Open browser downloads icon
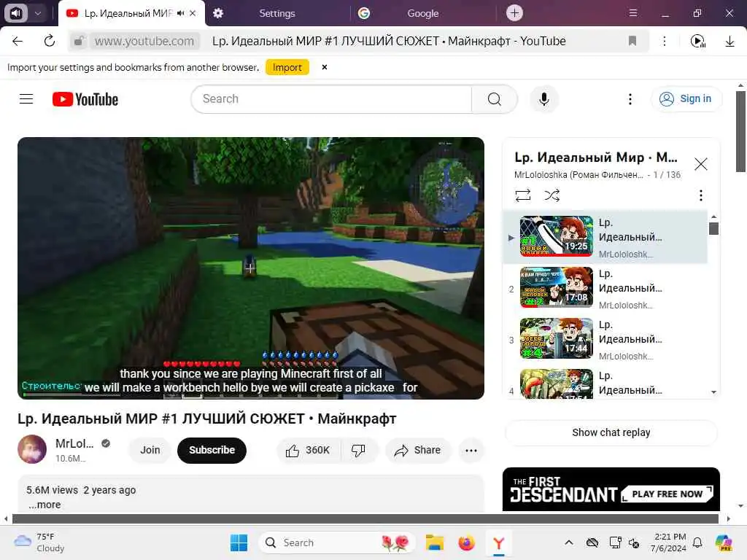Screen dimensions: 747x560 coord(729,42)
